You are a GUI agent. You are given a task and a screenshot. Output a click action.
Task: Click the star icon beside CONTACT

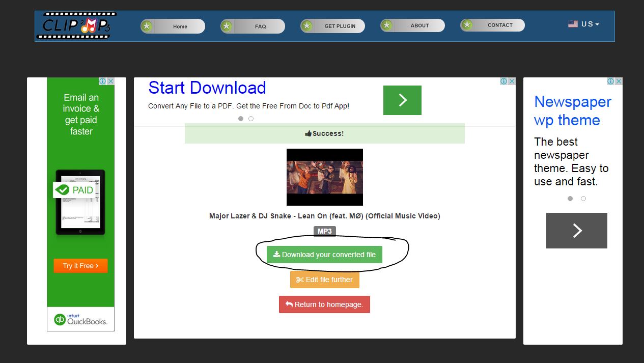pos(467,25)
